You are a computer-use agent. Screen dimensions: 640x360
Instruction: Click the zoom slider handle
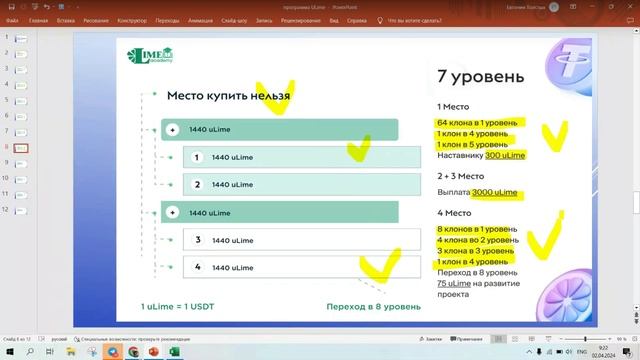point(585,339)
